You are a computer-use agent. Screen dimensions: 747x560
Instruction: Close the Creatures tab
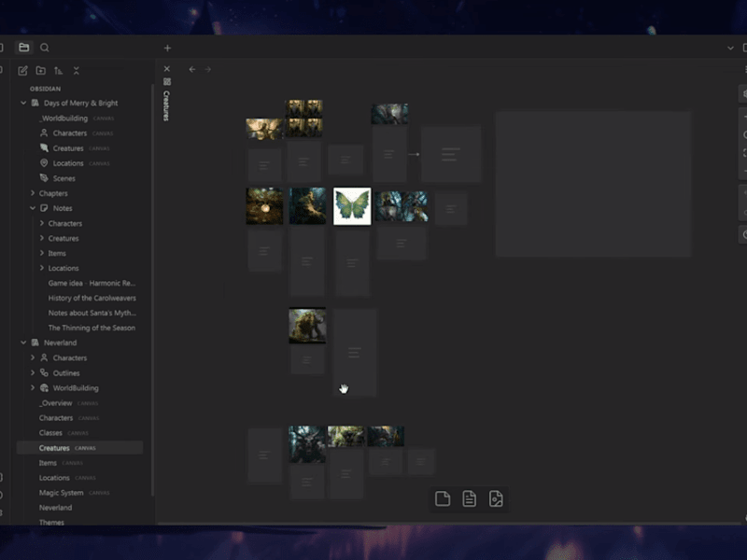click(x=167, y=69)
